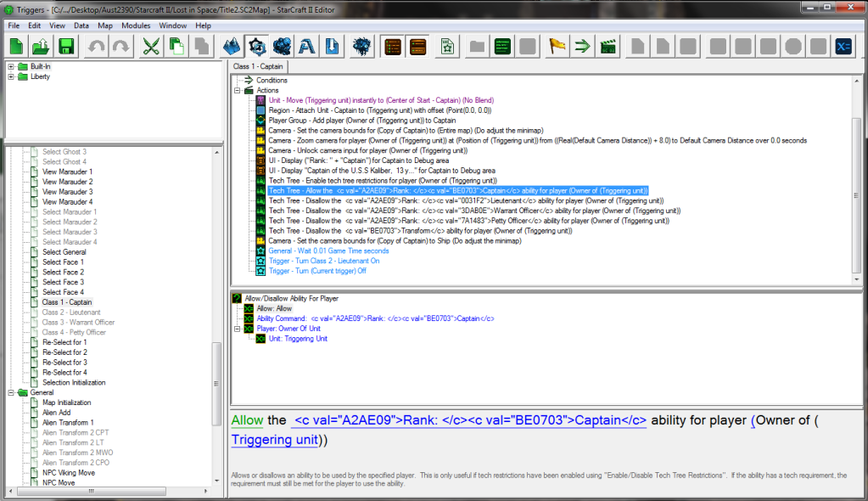Open the AI module icon

pyautogui.click(x=362, y=47)
